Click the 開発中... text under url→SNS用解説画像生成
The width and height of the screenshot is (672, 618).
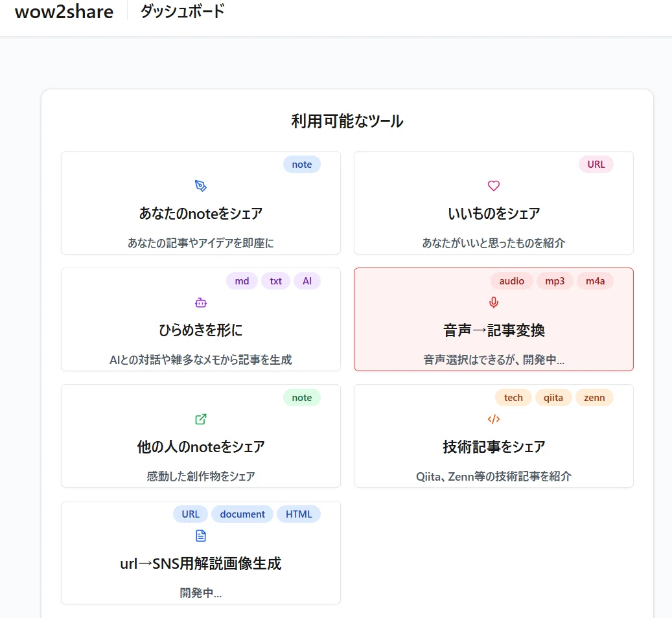(201, 593)
